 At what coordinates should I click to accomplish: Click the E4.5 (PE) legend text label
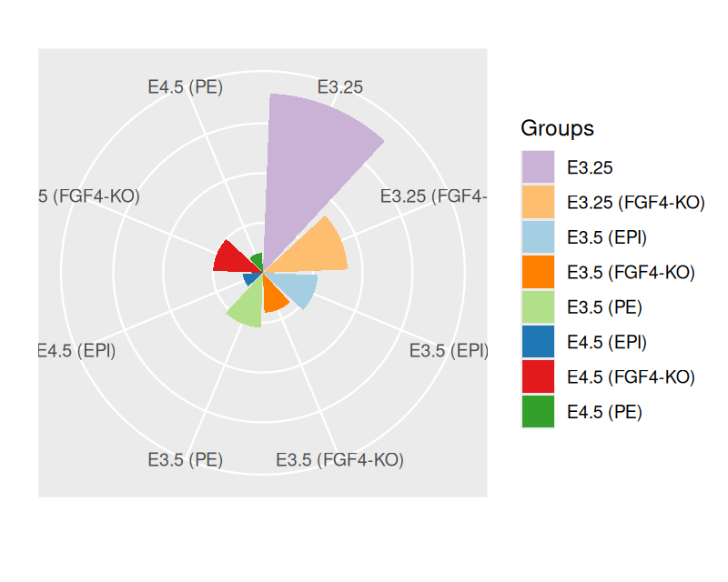tap(604, 412)
